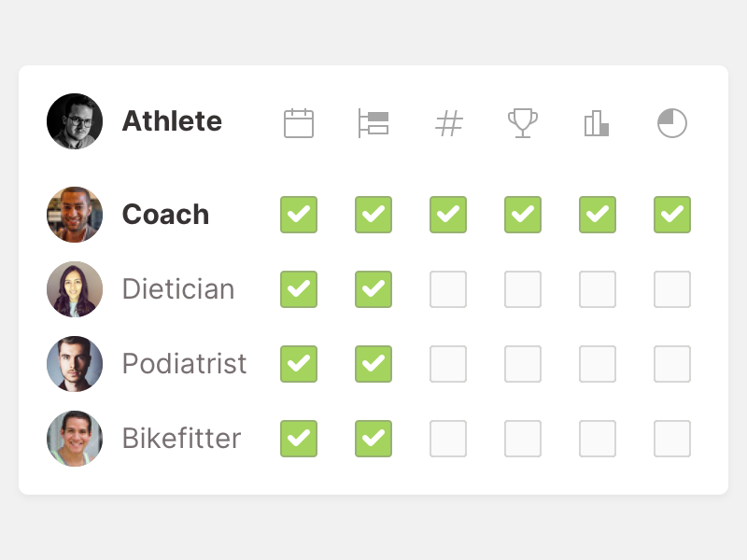Click the pie chart icon in header
The width and height of the screenshot is (747, 560).
point(672,123)
